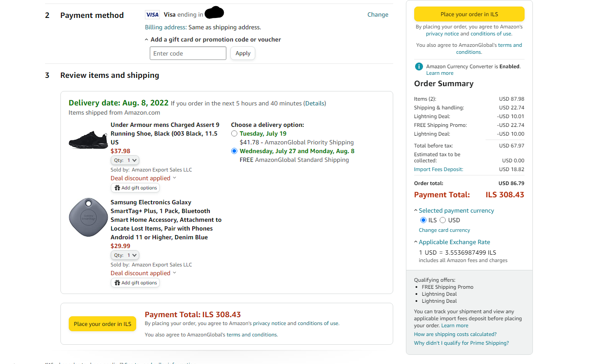Change the payment method
Screen dimensions: 592x364
tap(377, 14)
